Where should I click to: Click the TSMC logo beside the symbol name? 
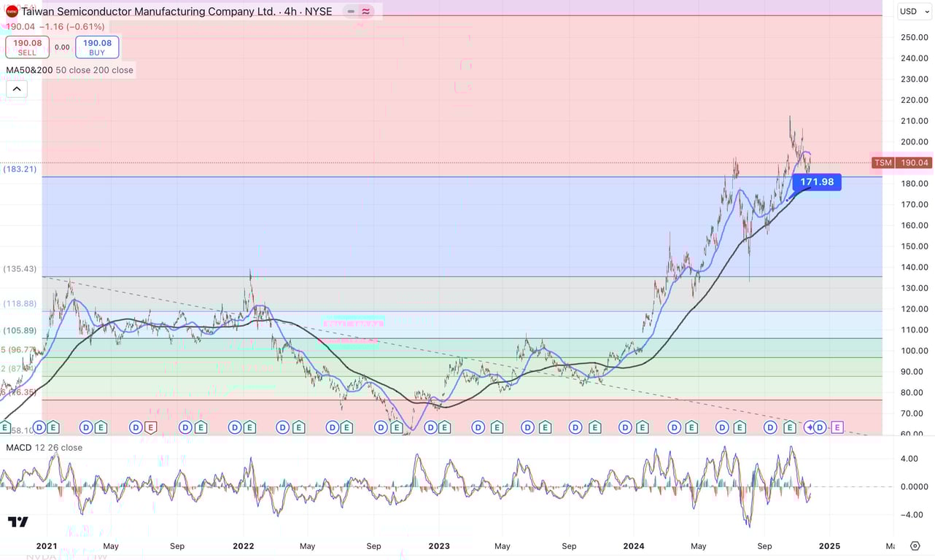coord(12,12)
